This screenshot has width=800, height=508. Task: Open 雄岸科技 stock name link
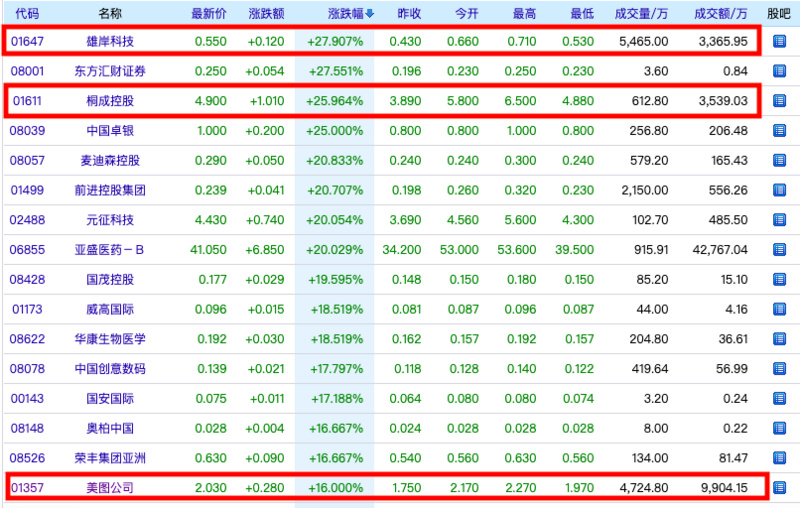(110, 41)
